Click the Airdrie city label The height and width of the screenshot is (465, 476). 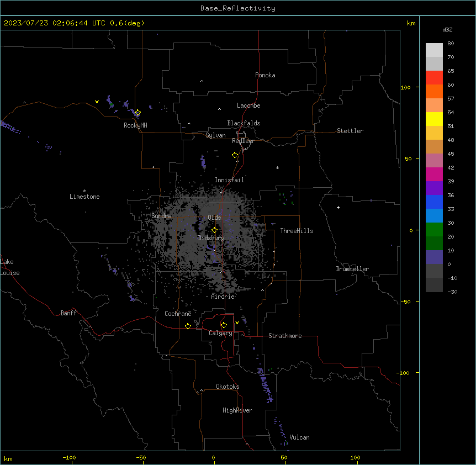tap(223, 297)
